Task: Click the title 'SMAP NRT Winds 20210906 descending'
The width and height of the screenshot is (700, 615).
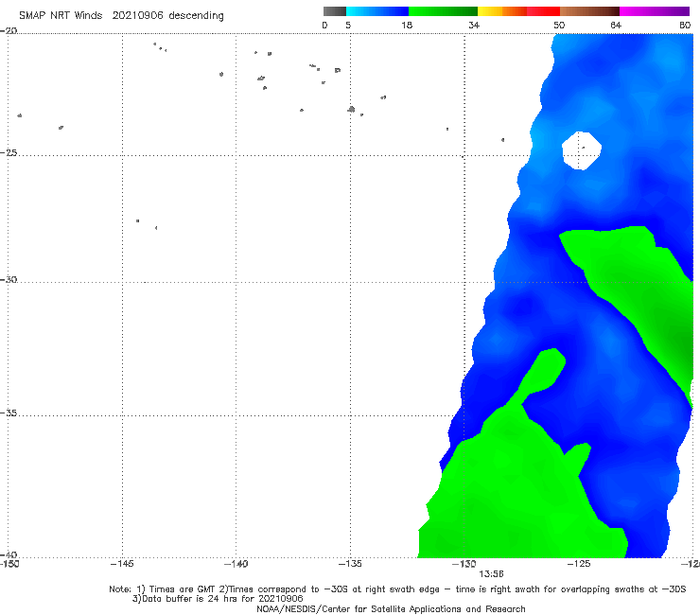Action: (121, 16)
